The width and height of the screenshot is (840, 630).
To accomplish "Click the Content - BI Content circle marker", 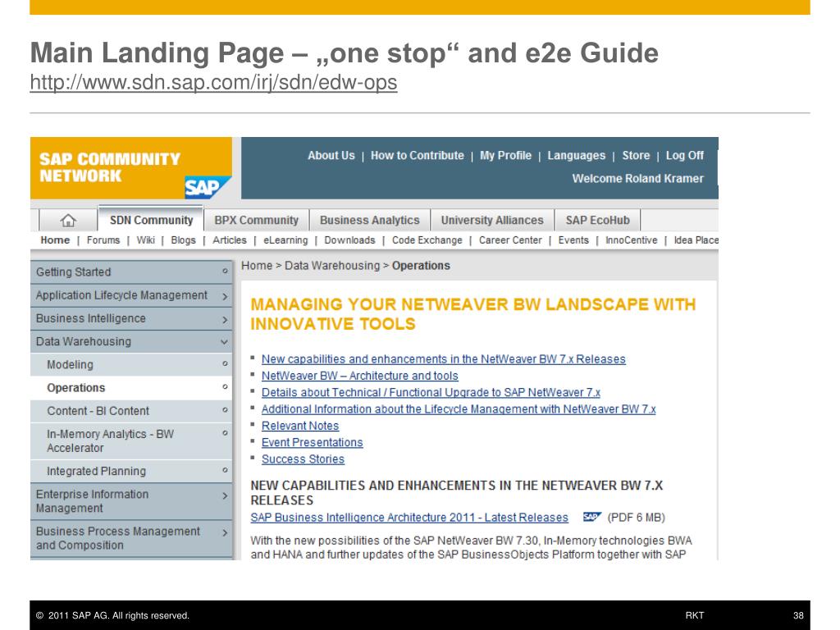I will coord(225,409).
